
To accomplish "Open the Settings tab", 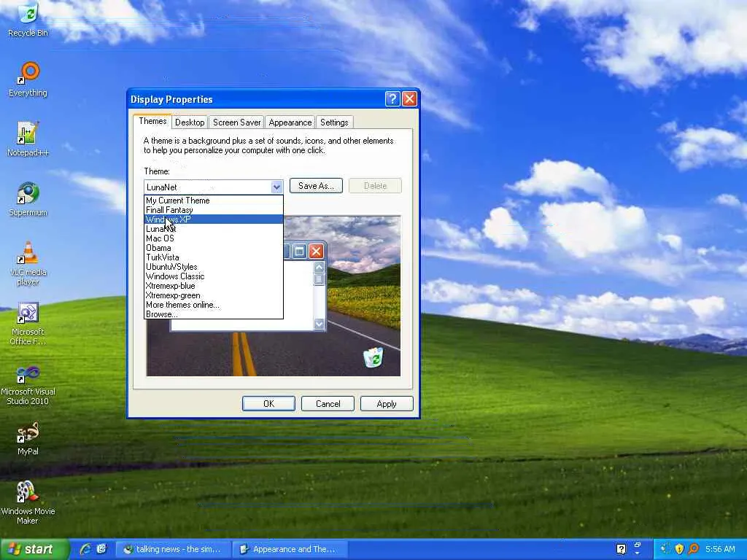I will [x=334, y=122].
